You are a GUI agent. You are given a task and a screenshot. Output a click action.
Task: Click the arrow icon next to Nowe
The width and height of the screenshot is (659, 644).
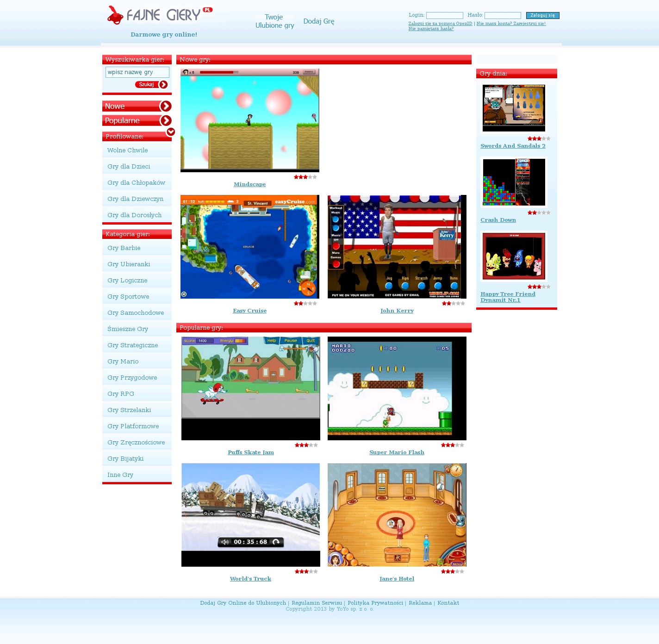tap(166, 106)
